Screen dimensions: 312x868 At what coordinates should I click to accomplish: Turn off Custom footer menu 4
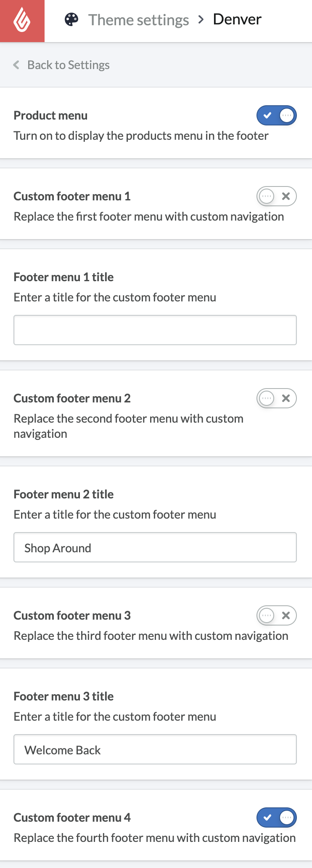tap(276, 817)
